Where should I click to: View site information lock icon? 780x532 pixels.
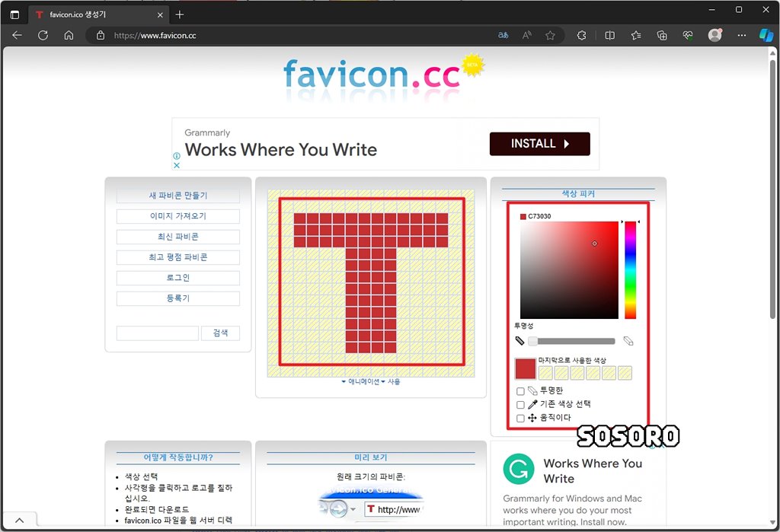(101, 35)
